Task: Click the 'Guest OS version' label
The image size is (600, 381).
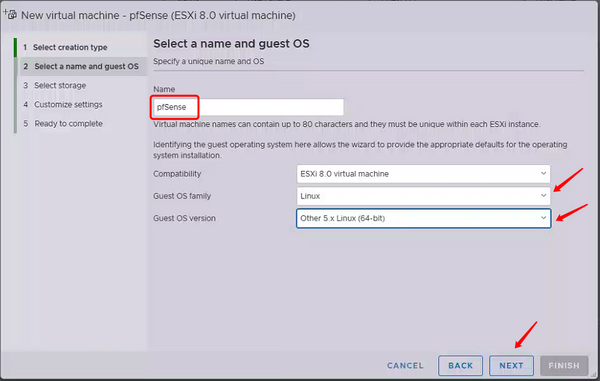Action: pos(184,218)
